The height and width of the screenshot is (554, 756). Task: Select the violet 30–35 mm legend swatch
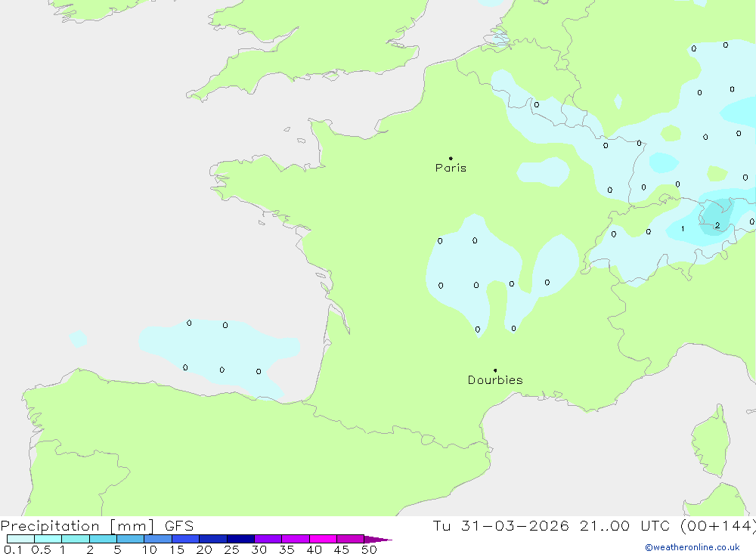click(x=268, y=540)
